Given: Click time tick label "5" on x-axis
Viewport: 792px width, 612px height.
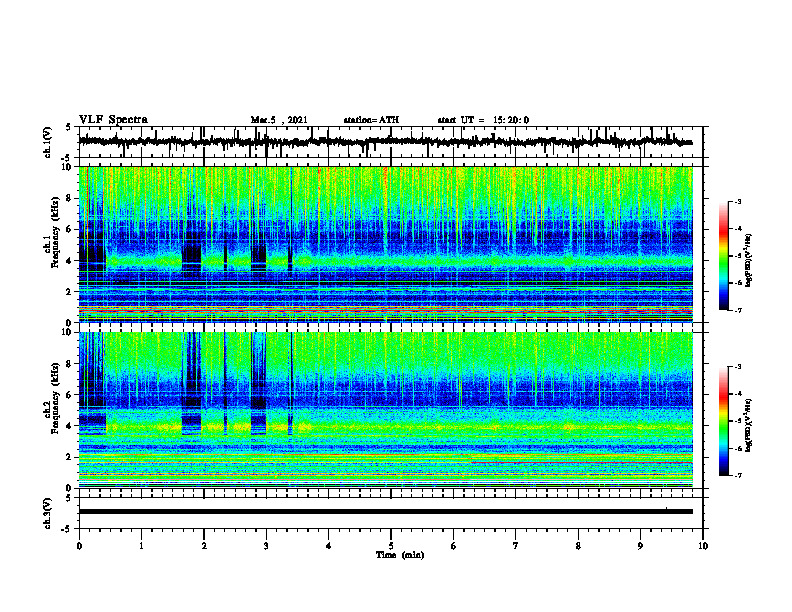Looking at the screenshot, I should (391, 546).
